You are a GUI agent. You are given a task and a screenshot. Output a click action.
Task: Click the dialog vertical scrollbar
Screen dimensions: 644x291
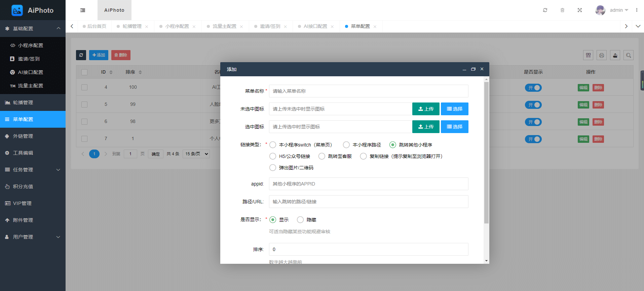point(486,153)
